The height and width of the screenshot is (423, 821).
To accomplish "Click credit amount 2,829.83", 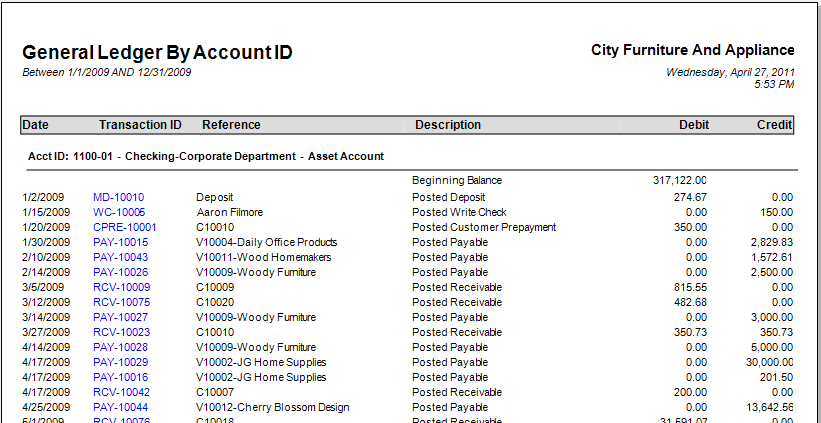I will [772, 242].
